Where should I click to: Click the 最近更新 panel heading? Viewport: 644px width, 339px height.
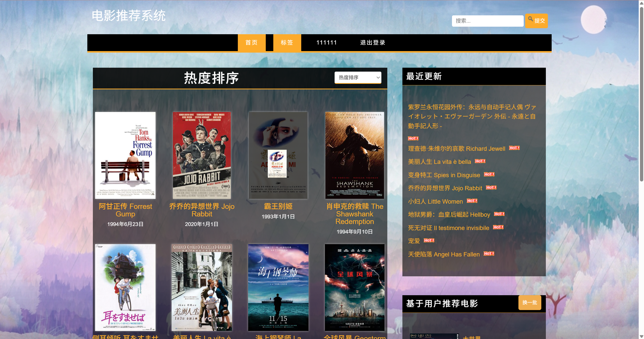(424, 76)
